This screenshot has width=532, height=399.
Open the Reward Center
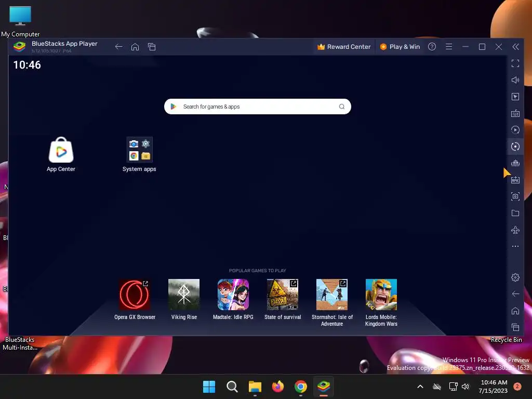(x=344, y=47)
